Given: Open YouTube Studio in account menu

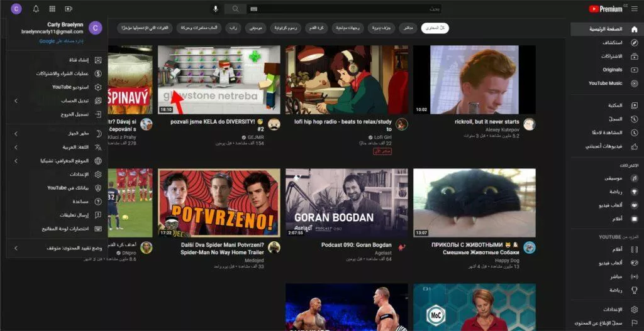Looking at the screenshot, I should [x=70, y=87].
